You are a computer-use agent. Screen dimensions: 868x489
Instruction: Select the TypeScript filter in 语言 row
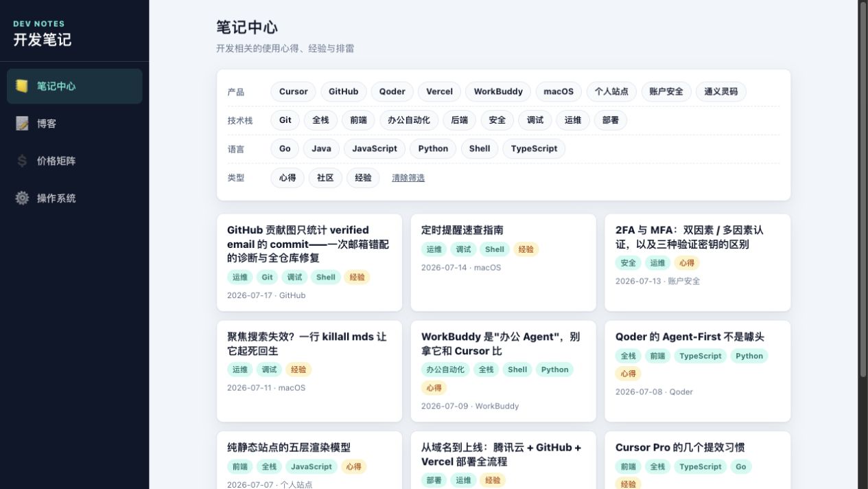click(x=534, y=149)
